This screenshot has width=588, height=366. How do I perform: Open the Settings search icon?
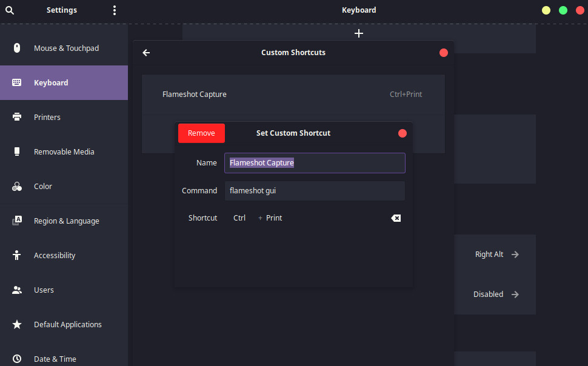pos(10,10)
